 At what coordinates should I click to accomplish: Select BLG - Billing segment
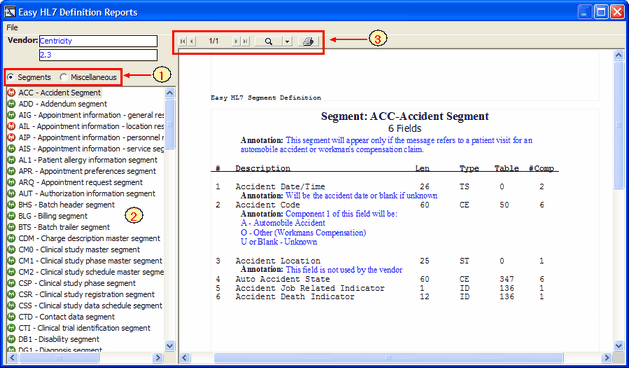point(53,216)
